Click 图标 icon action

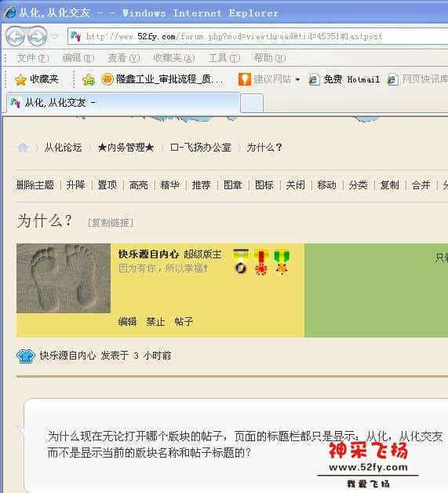coord(264,185)
